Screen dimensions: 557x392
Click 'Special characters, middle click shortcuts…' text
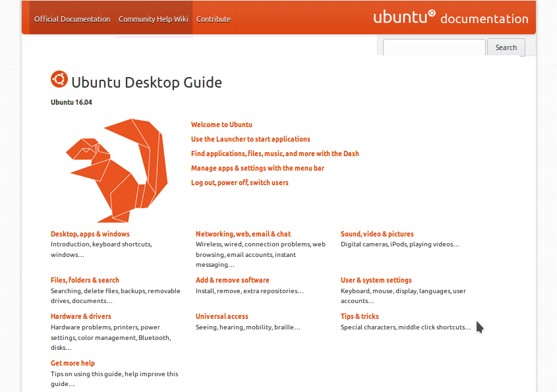(x=405, y=327)
